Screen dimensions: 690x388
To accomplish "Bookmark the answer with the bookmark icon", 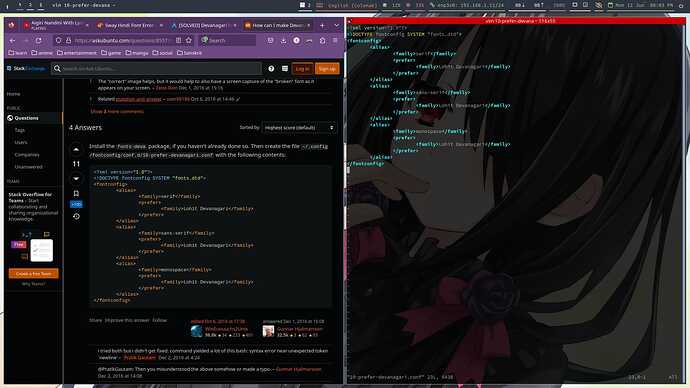I will coord(76,193).
